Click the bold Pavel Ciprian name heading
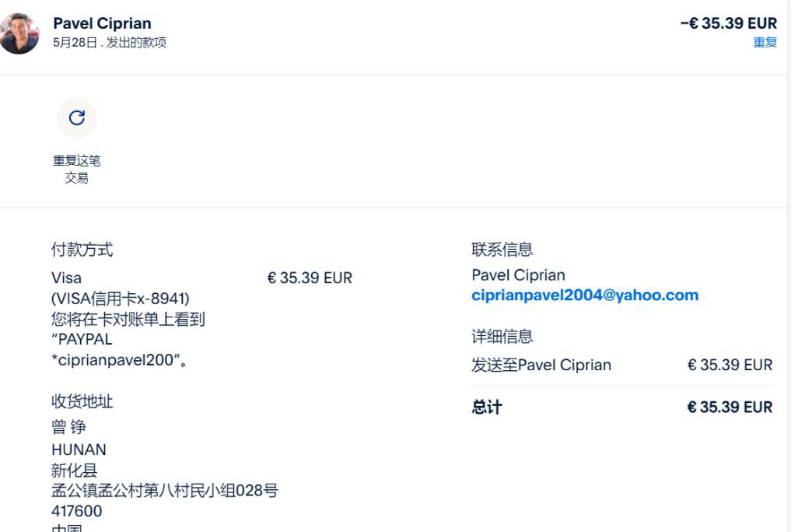 [102, 23]
